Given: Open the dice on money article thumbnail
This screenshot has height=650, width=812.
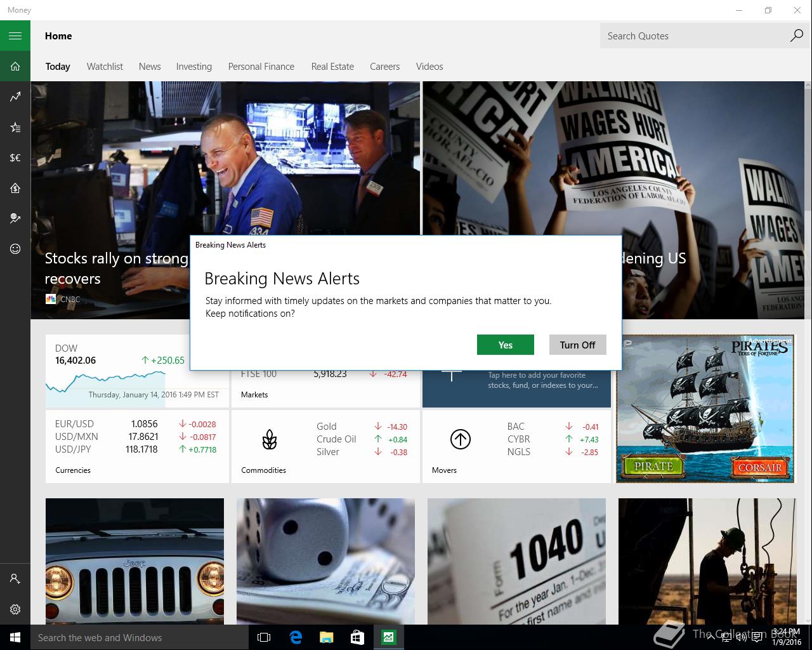Looking at the screenshot, I should click(325, 561).
